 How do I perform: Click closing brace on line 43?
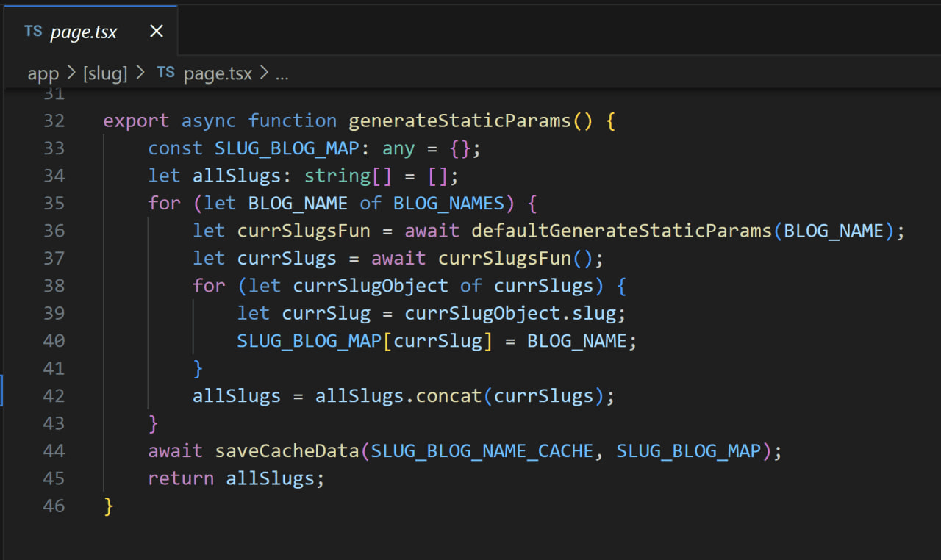click(x=154, y=424)
